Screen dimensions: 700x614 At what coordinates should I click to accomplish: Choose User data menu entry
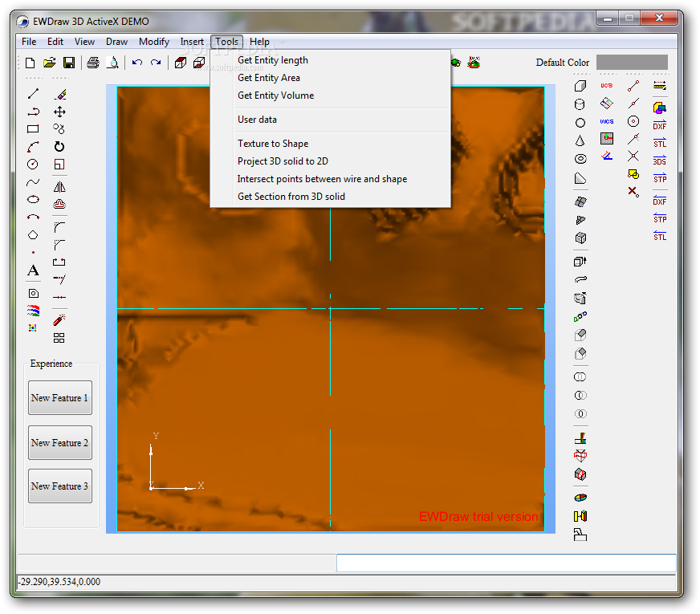pyautogui.click(x=331, y=120)
